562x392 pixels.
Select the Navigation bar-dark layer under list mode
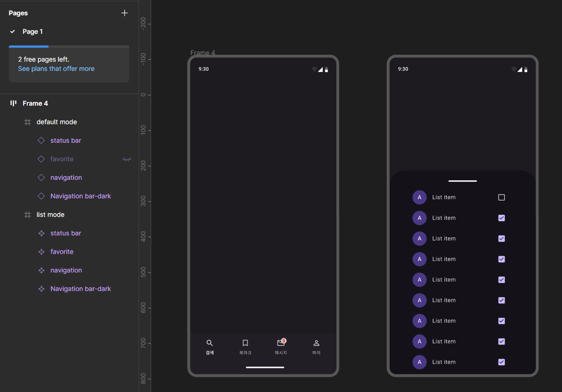click(x=81, y=289)
